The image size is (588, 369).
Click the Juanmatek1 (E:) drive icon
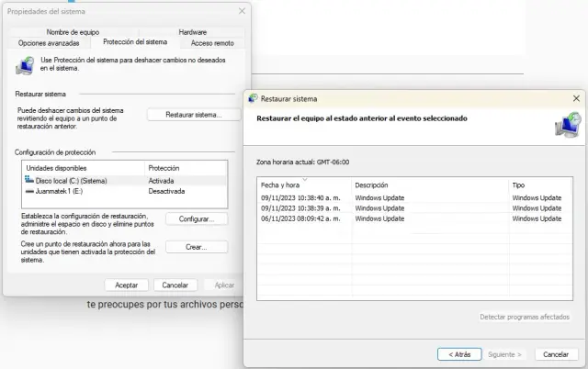point(30,191)
